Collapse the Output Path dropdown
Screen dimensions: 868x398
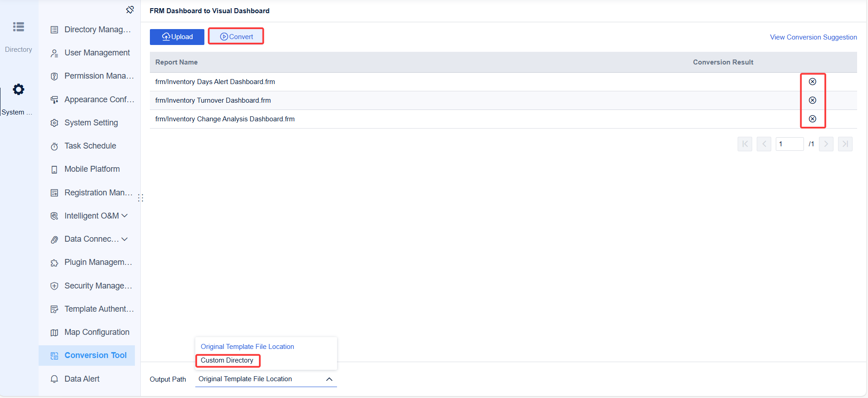coord(329,379)
